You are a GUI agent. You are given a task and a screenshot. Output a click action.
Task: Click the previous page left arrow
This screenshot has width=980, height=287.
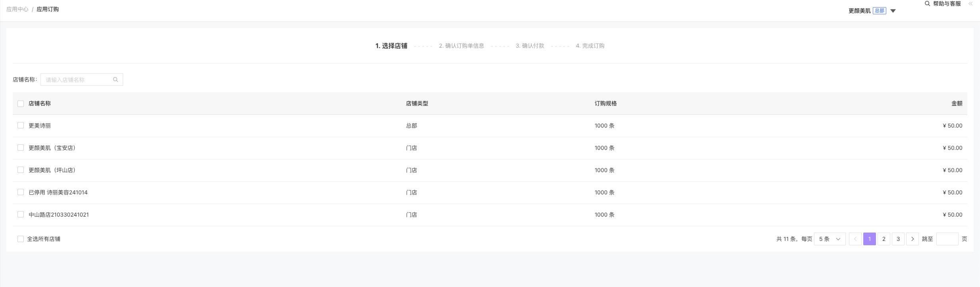(855, 239)
